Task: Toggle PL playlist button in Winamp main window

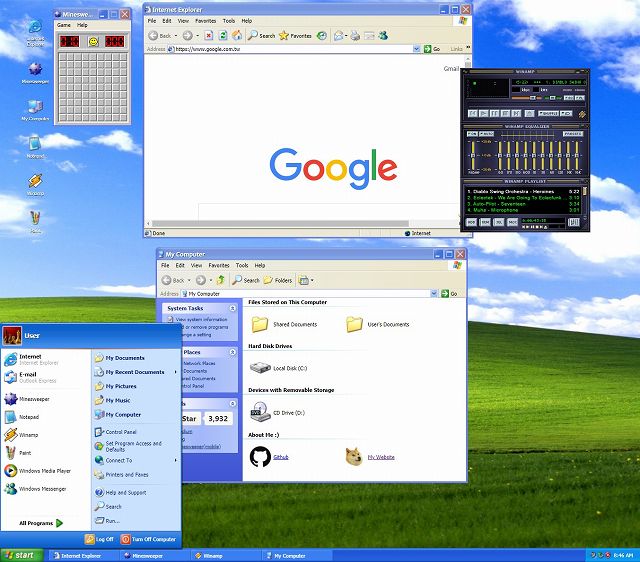Action: [580, 98]
